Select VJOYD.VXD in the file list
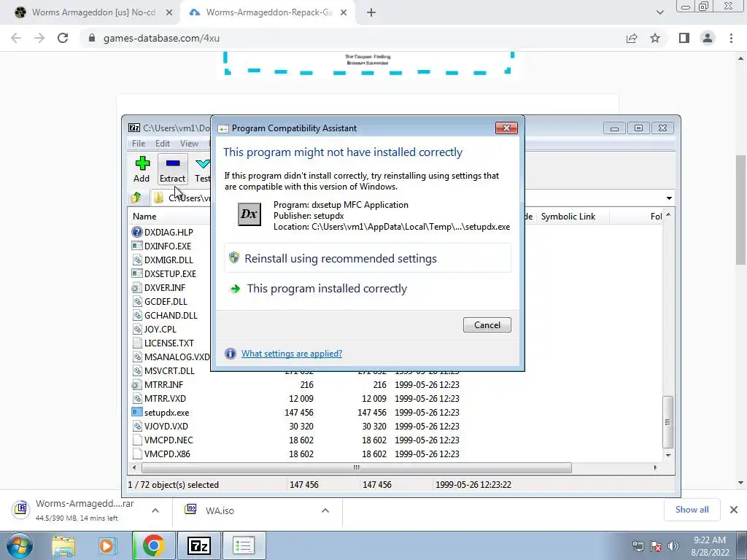Screen dimensions: 747x560 [x=166, y=426]
